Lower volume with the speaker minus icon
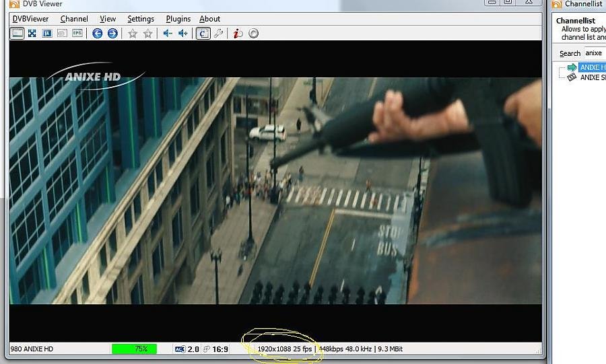This screenshot has width=606, height=364. point(168,33)
